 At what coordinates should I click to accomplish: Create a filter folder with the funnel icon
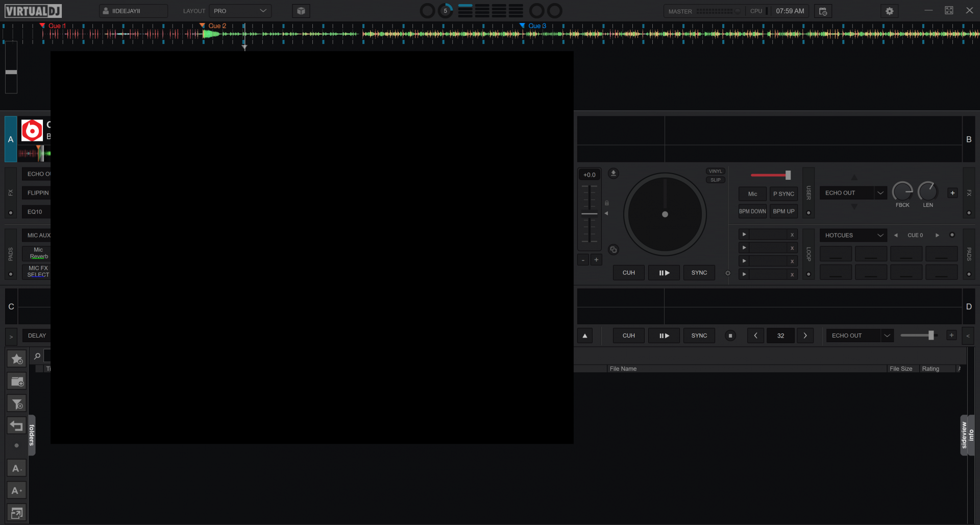(16, 403)
